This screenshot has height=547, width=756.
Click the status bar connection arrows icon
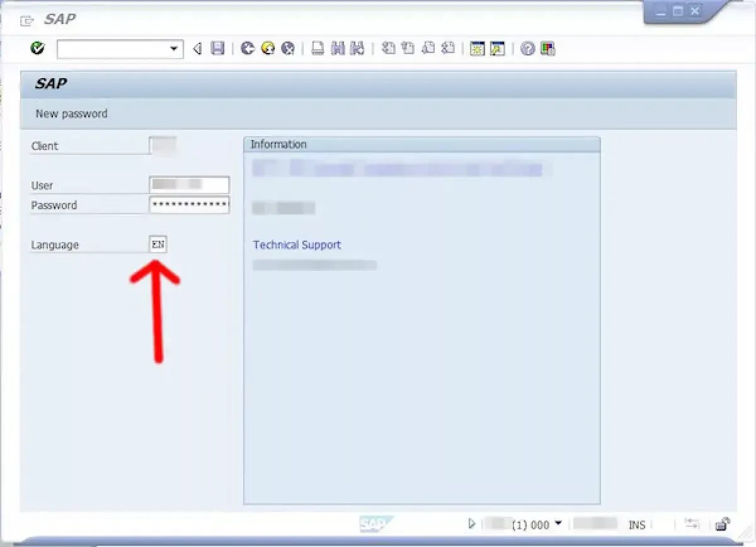[692, 523]
